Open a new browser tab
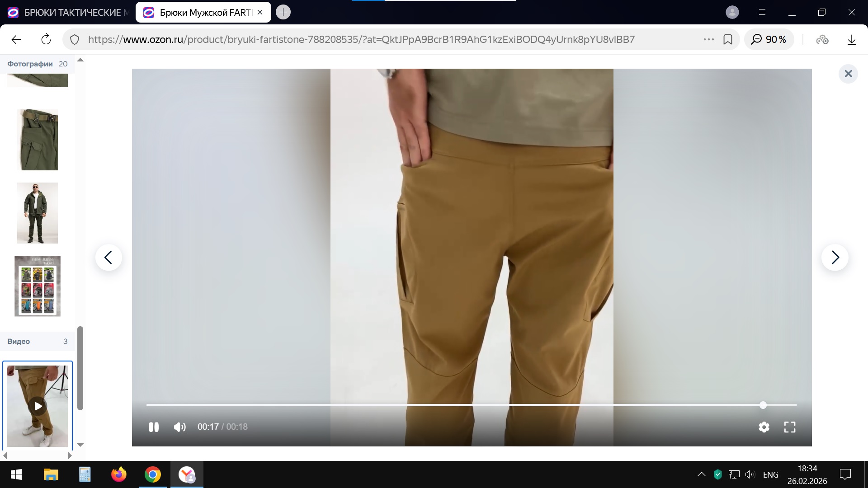 point(283,12)
